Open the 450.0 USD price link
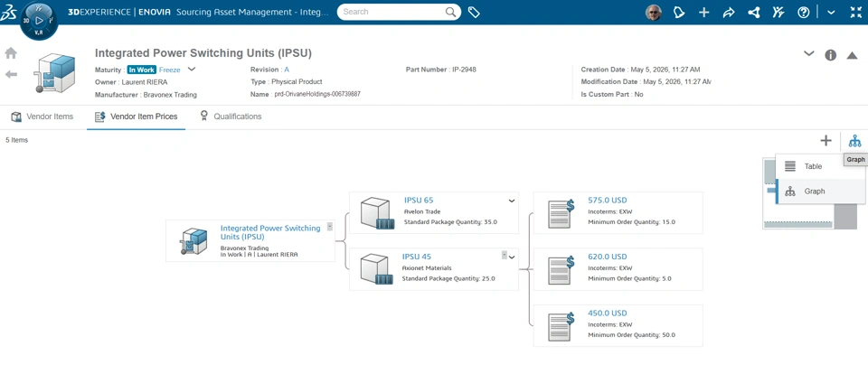The height and width of the screenshot is (365, 868). click(x=608, y=313)
